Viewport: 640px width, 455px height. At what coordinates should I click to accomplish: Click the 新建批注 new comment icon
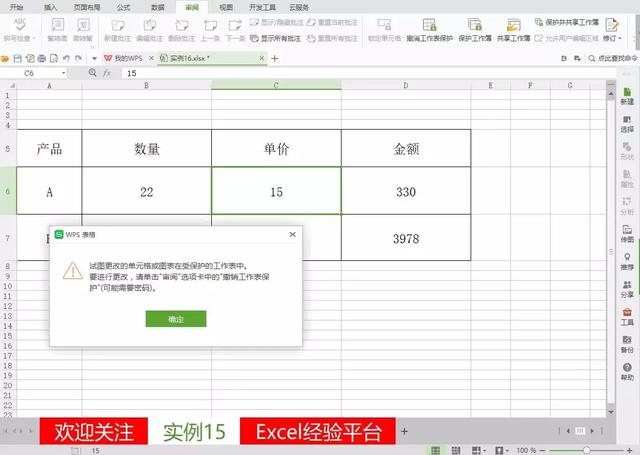pos(118,25)
